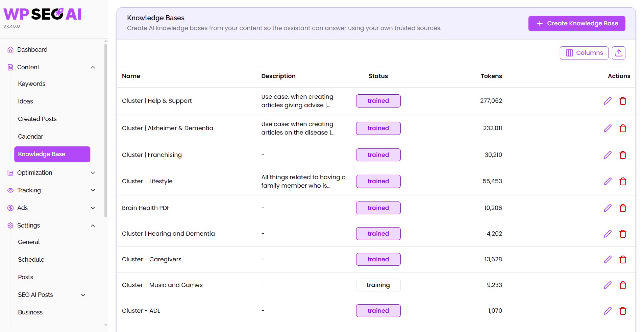Image resolution: width=644 pixels, height=332 pixels.
Task: Edit the Cluster | Alzheimer & Dementia row
Action: pyautogui.click(x=608, y=128)
